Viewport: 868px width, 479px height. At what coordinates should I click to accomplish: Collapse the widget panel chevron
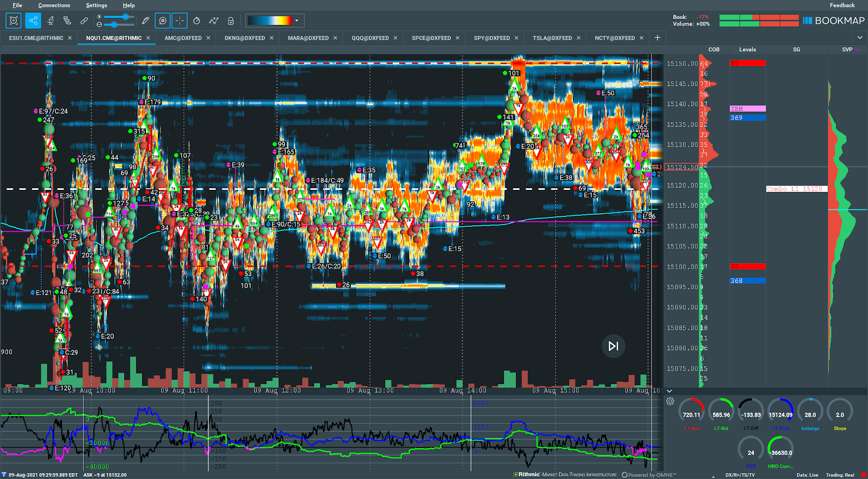pos(669,391)
